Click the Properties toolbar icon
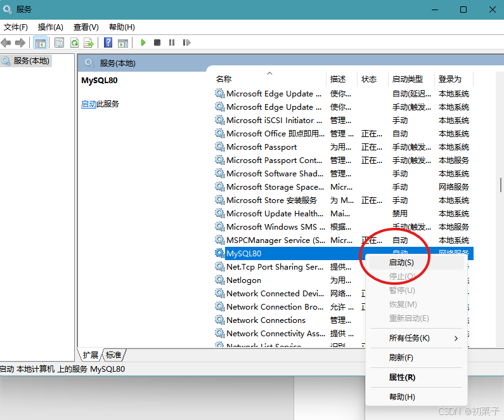This screenshot has width=504, height=420. coord(59,43)
